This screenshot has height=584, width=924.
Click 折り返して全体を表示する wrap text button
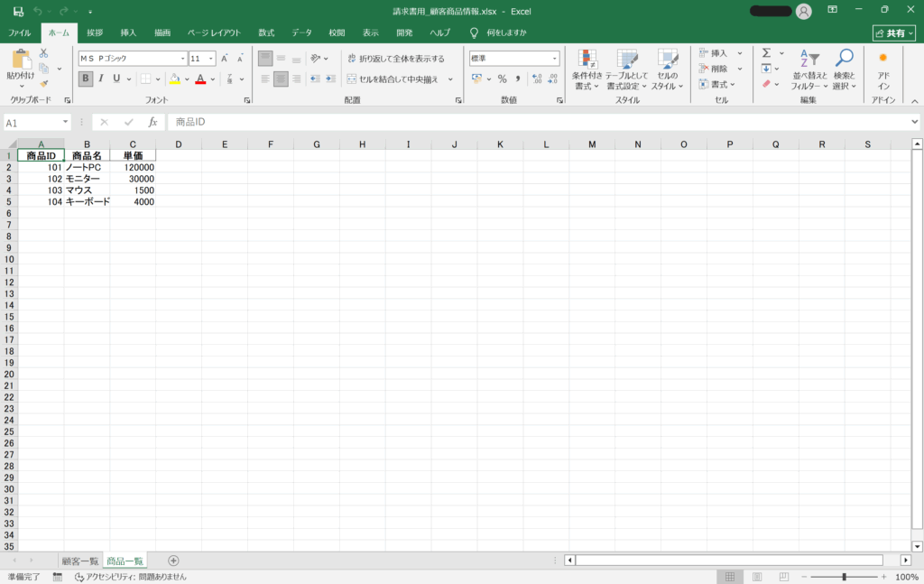tap(396, 59)
